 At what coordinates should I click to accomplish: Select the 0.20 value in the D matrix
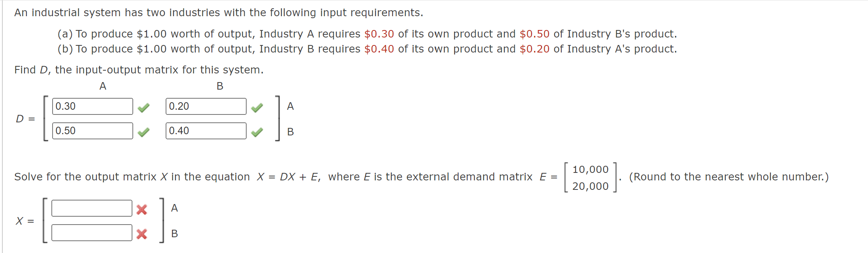pyautogui.click(x=206, y=106)
